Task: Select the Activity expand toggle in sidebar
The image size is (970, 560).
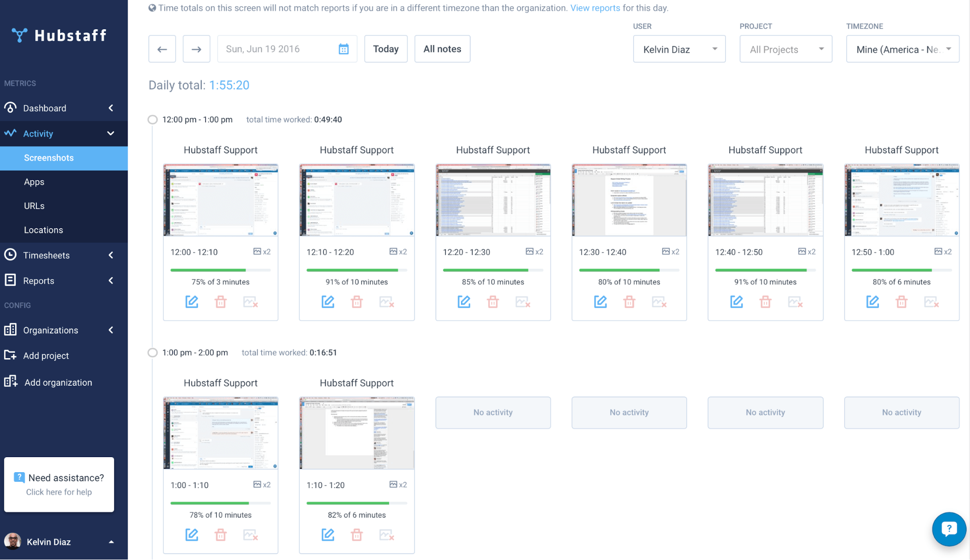Action: (111, 133)
